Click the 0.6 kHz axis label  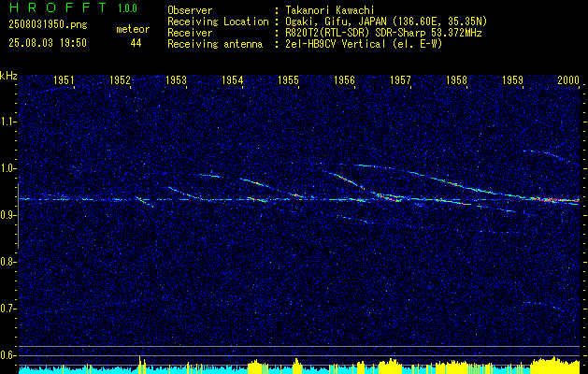pyautogui.click(x=7, y=355)
